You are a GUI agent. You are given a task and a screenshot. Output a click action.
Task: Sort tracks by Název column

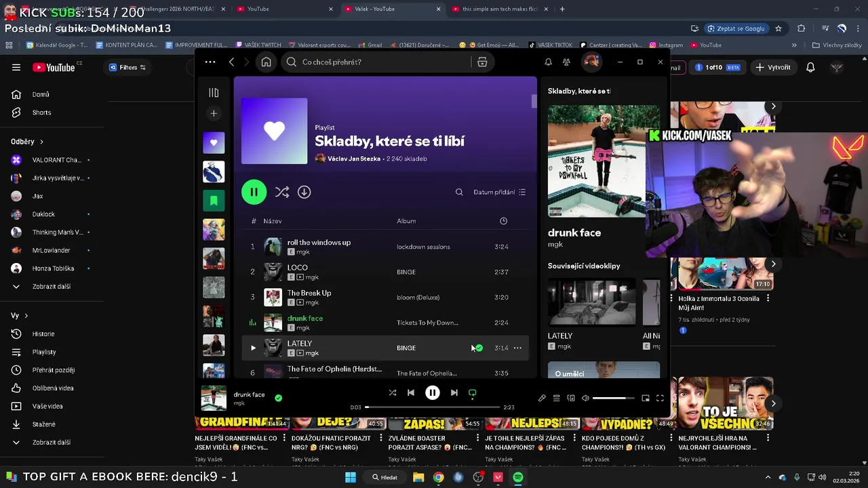coord(273,221)
